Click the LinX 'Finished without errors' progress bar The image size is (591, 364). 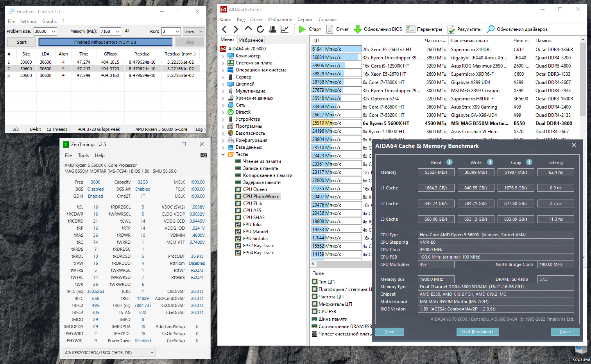[106, 42]
